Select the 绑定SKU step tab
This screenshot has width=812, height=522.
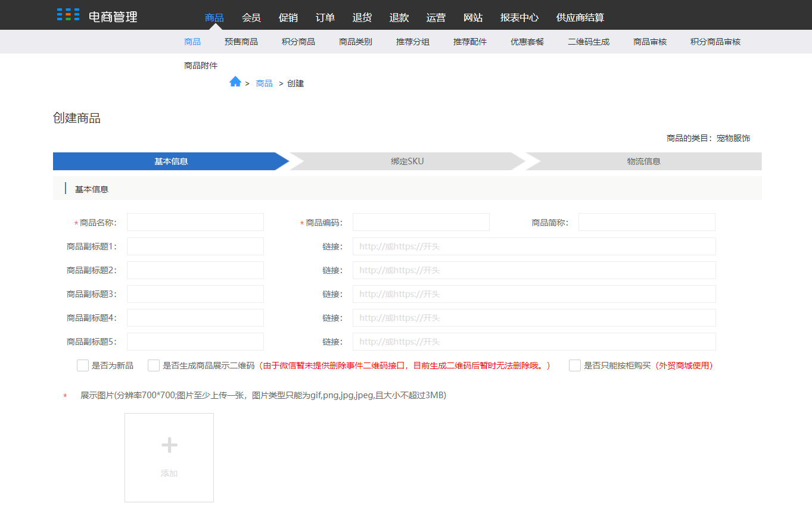point(407,161)
